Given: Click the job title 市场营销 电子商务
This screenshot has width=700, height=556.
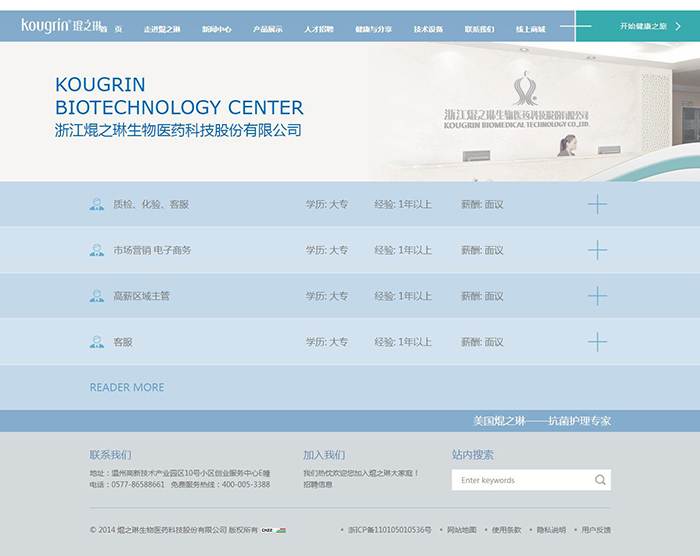Looking at the screenshot, I should (152, 250).
